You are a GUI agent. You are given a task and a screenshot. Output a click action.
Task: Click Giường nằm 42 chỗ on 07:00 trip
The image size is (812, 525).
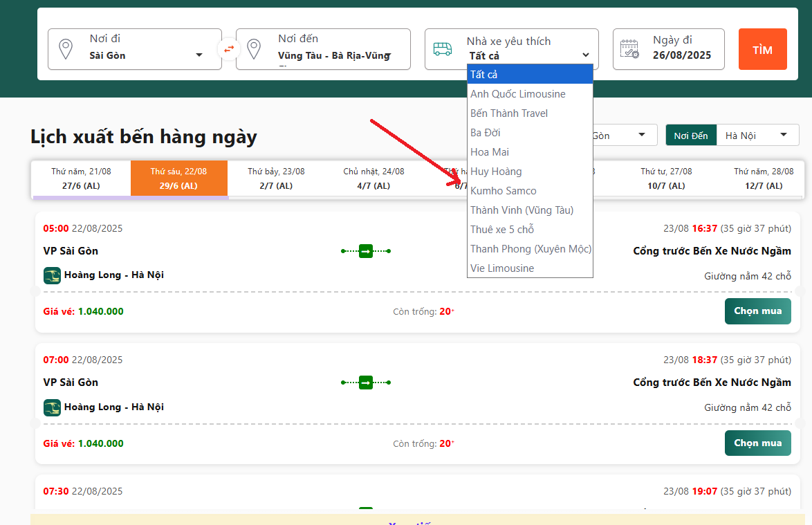(748, 407)
